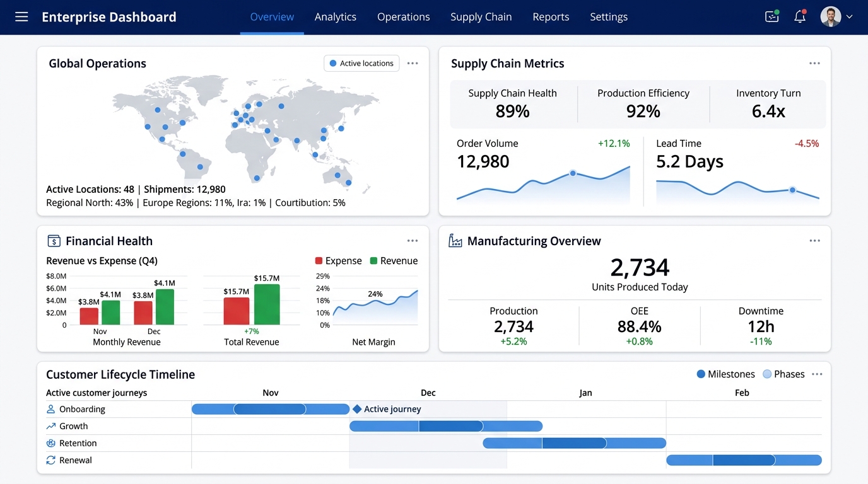Click the +12.1% order volume change
The height and width of the screenshot is (484, 868).
point(614,144)
